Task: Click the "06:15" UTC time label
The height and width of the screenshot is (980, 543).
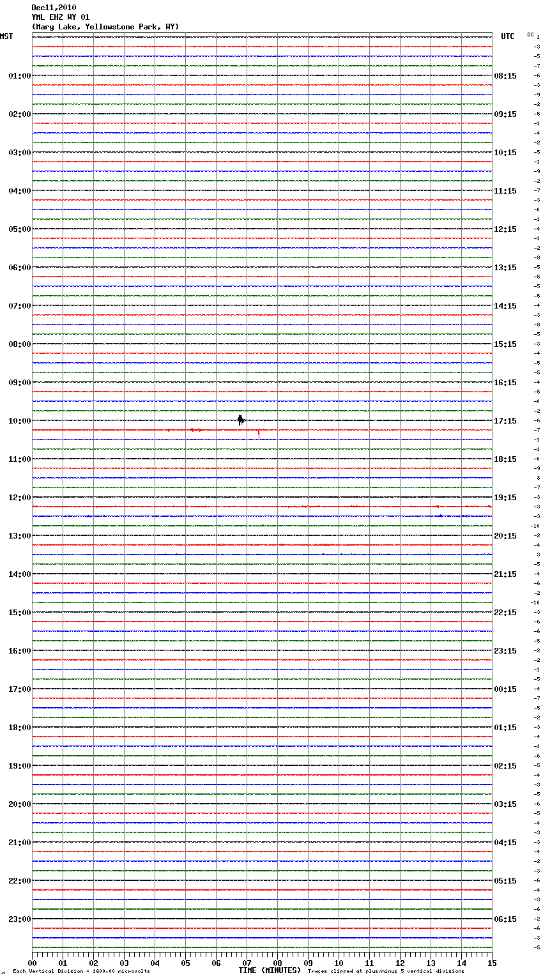Action: [x=505, y=919]
